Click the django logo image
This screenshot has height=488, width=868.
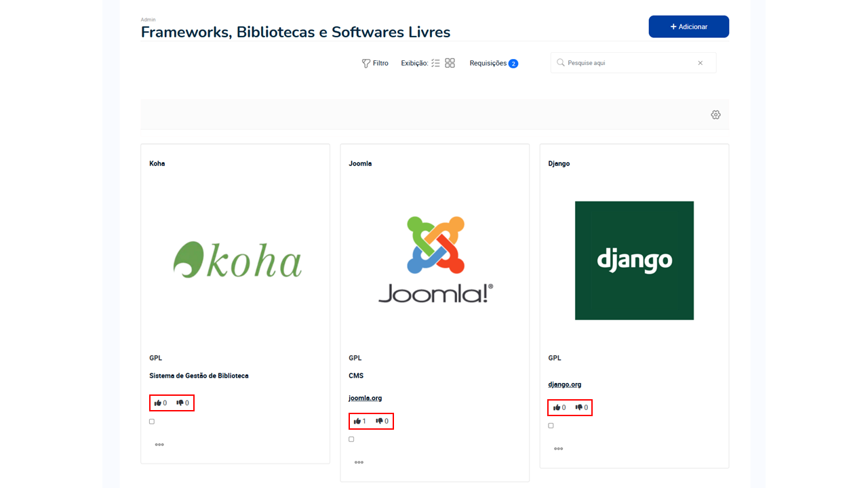(634, 260)
